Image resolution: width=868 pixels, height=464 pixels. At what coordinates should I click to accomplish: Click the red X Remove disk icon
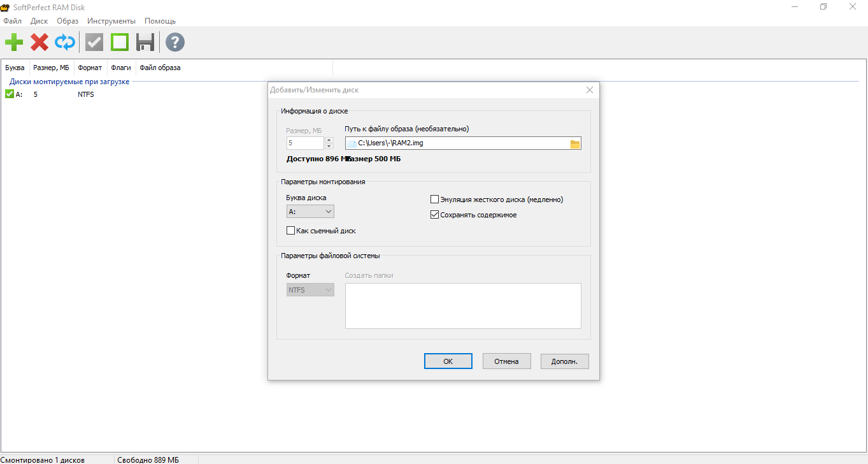pos(39,43)
